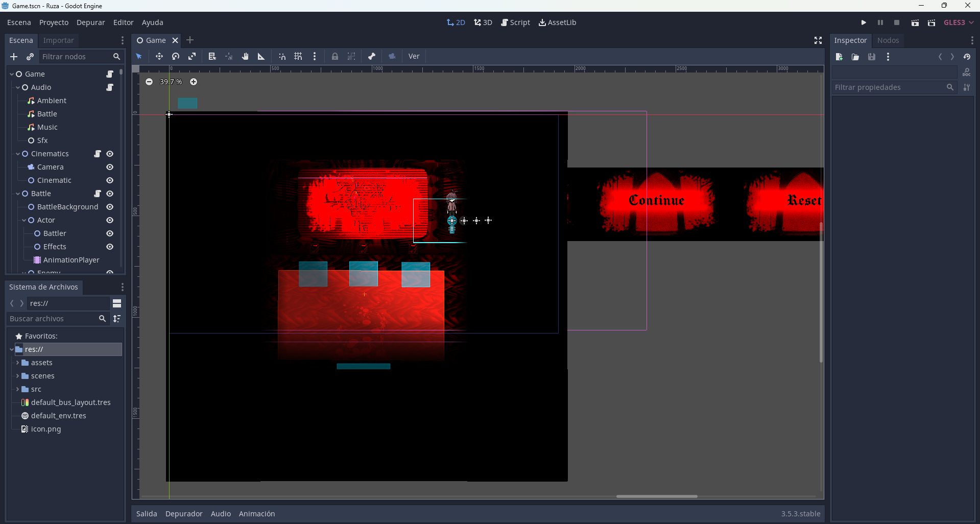This screenshot has height=524, width=980.
Task: Activate the Move mode tool
Action: (159, 56)
